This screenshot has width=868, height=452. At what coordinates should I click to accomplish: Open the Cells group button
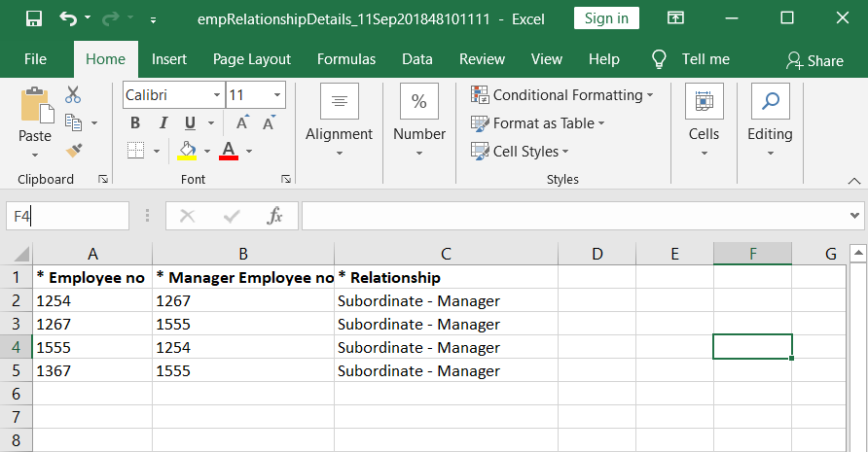(704, 121)
